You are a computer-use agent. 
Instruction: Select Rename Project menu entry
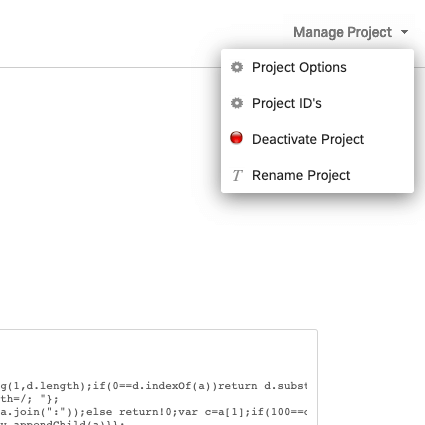pos(317,175)
